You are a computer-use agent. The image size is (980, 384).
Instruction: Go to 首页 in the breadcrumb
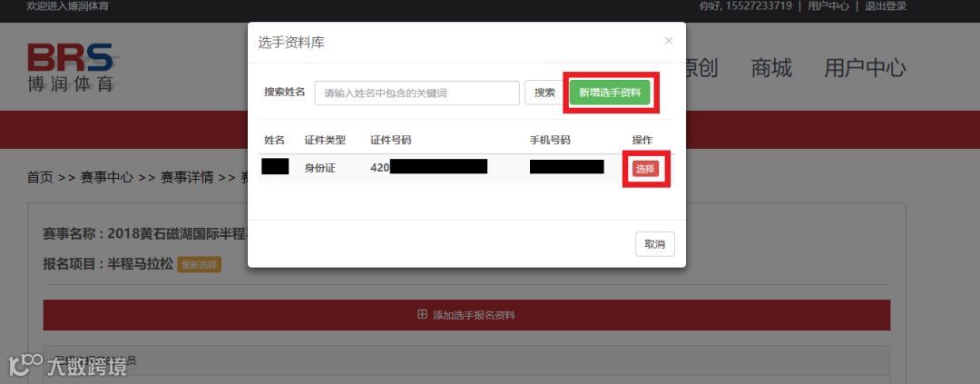40,177
